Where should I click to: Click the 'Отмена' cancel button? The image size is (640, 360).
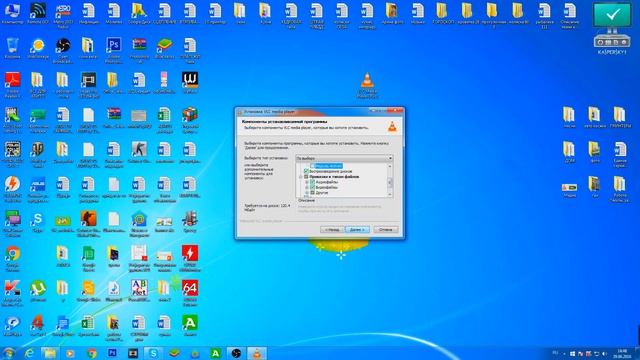(386, 229)
